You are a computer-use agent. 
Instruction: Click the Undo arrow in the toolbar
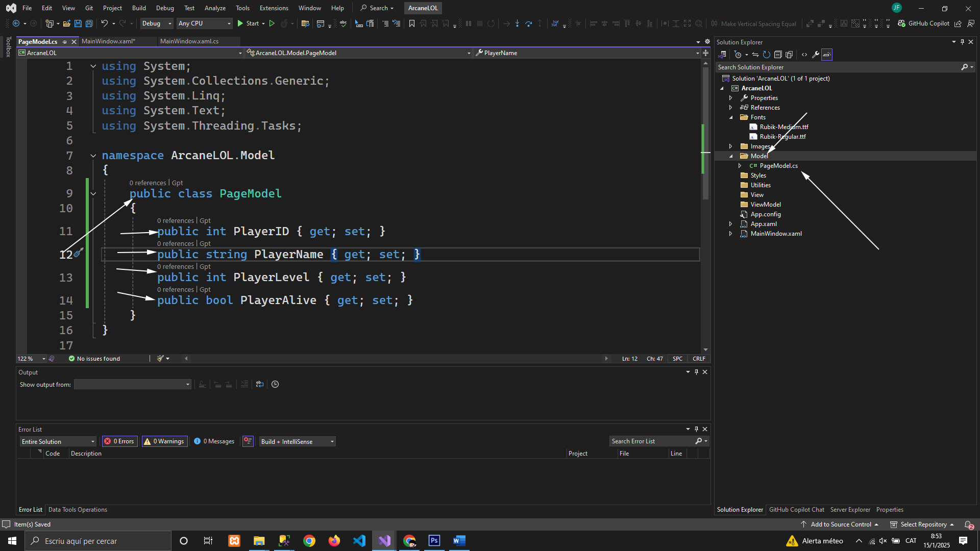tap(104, 23)
